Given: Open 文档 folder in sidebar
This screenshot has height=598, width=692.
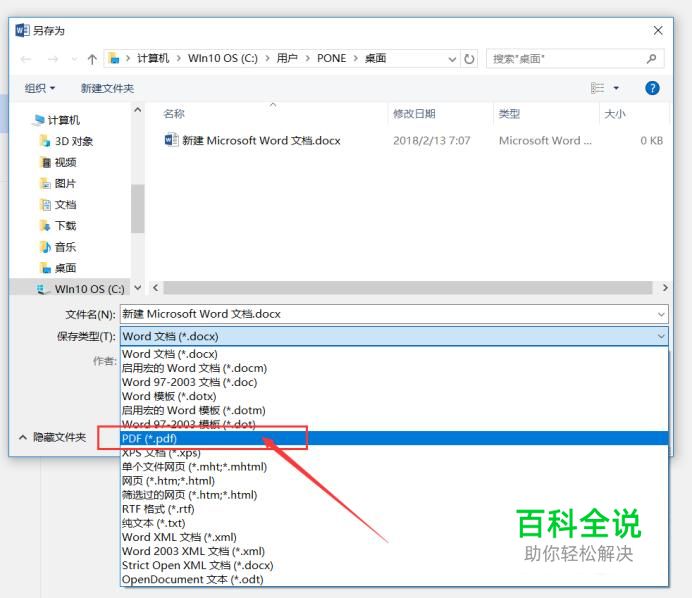Looking at the screenshot, I should (58, 205).
